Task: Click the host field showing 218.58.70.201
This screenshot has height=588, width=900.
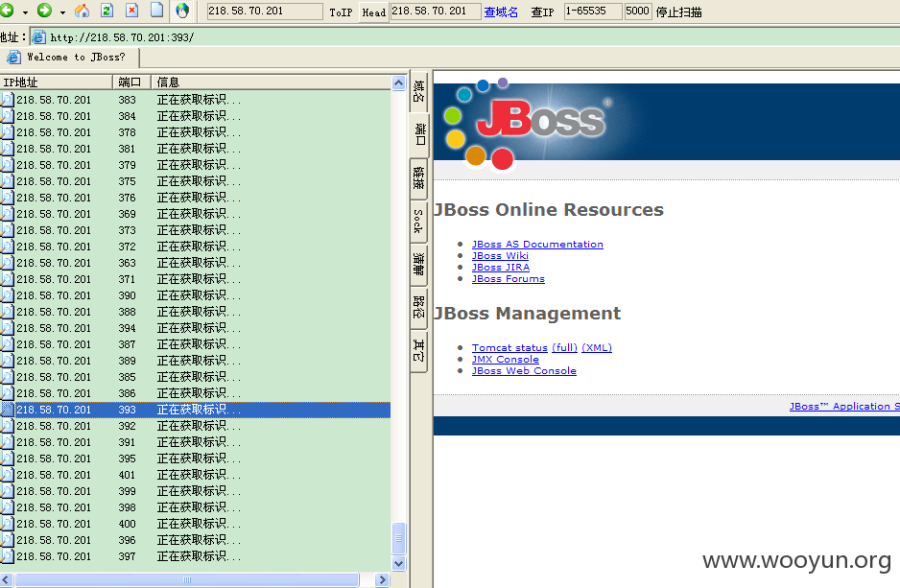Action: [x=264, y=11]
